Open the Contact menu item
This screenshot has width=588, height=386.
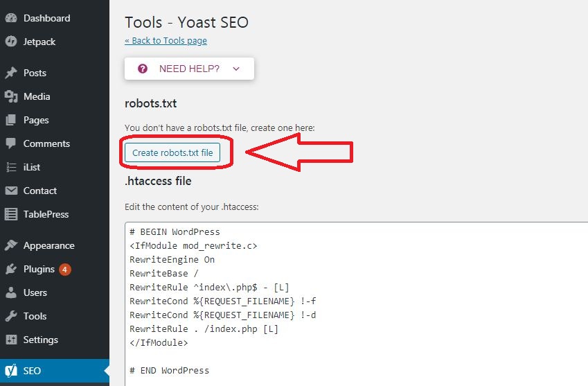coord(55,191)
